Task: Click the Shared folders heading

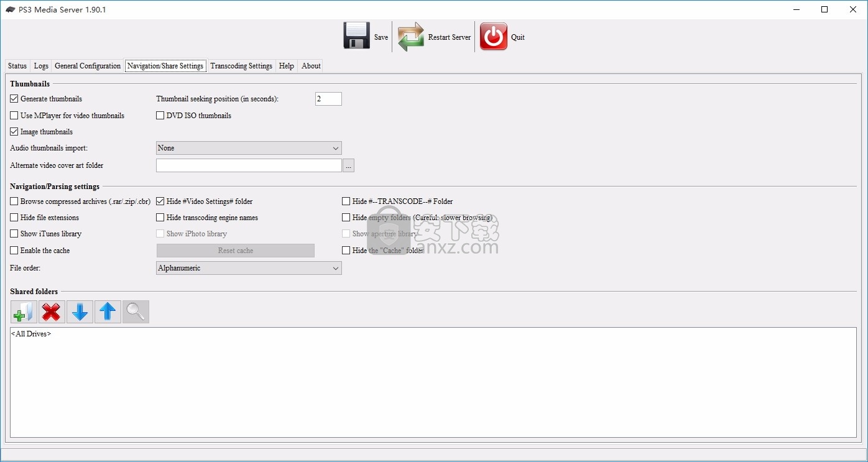Action: tap(34, 292)
